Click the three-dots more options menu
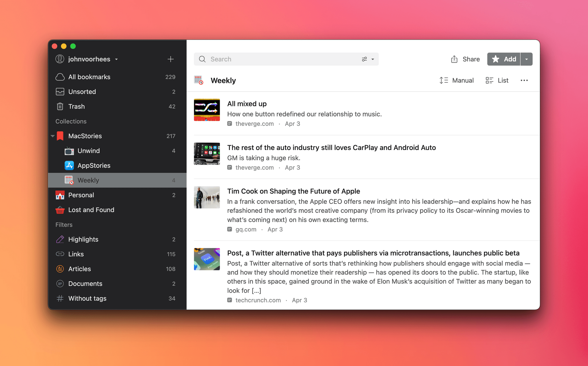Viewport: 588px width, 366px height. point(524,80)
